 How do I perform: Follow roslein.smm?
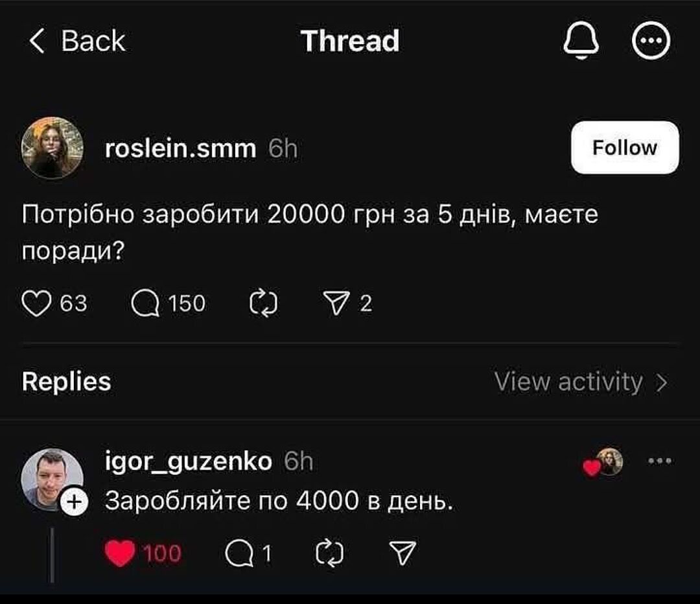[624, 148]
